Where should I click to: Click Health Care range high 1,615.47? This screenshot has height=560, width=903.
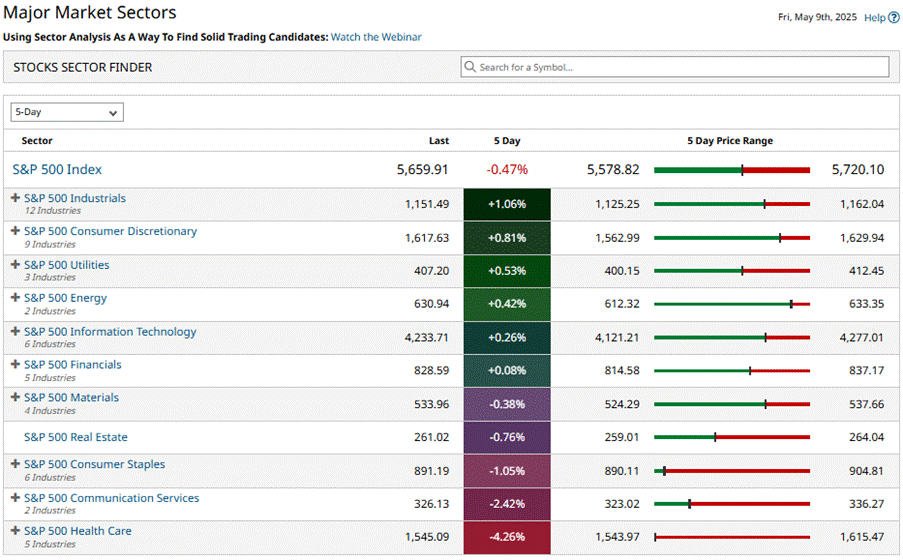click(862, 537)
